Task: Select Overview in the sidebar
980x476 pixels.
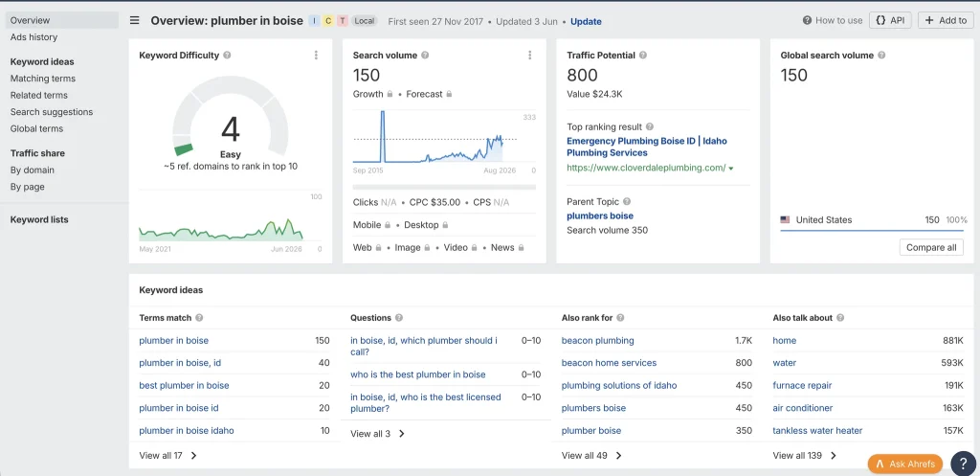Action: click(62, 20)
